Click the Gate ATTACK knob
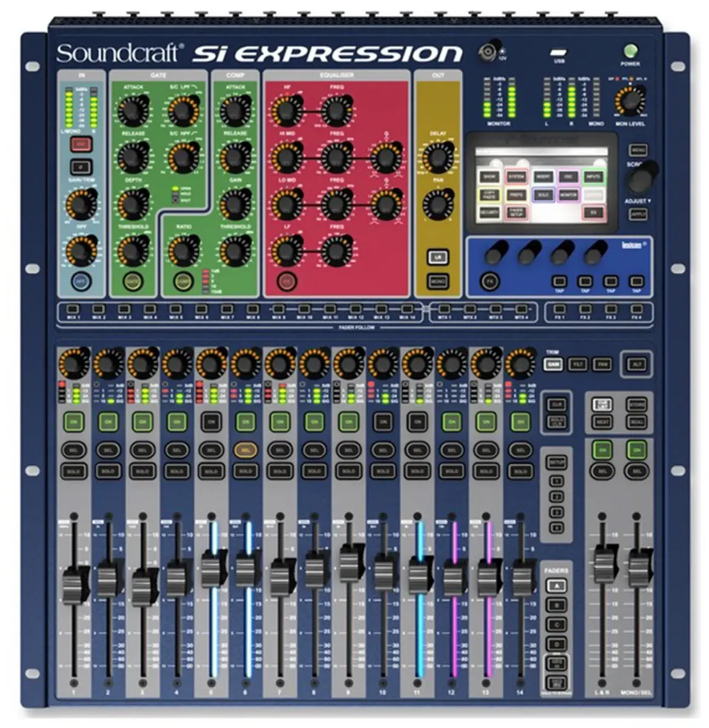Screen dimensions: 709x728 [x=133, y=110]
